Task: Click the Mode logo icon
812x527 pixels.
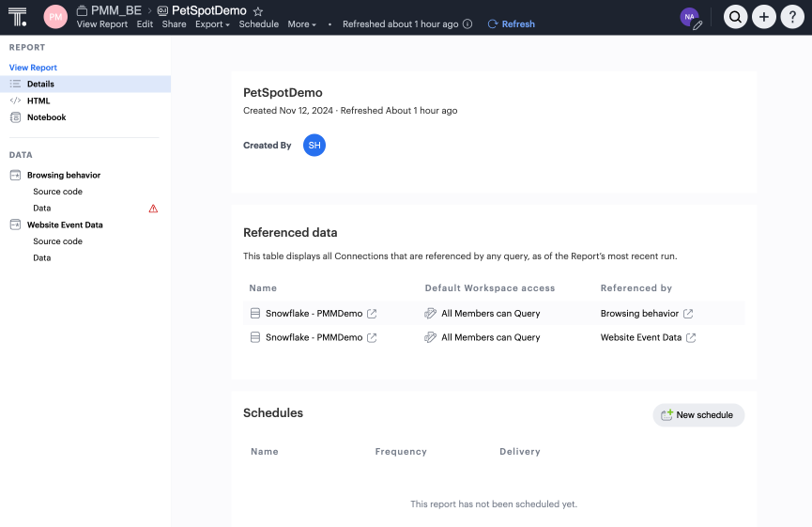Action: (x=18, y=16)
